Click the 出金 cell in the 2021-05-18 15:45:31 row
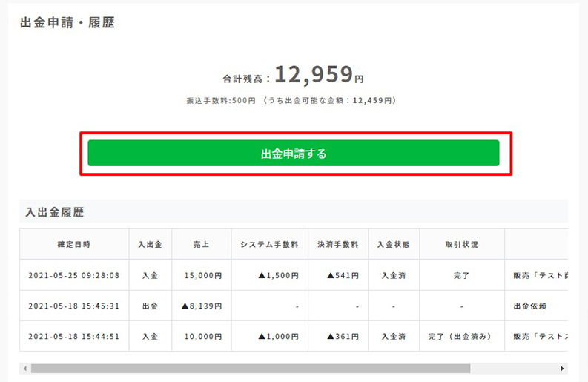 (150, 306)
